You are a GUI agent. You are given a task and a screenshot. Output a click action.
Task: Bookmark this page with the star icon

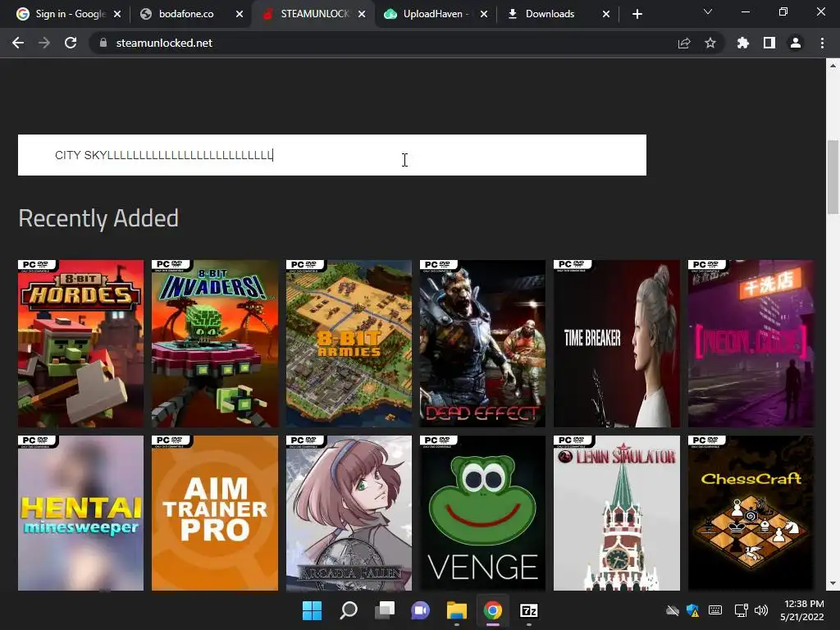(x=710, y=43)
